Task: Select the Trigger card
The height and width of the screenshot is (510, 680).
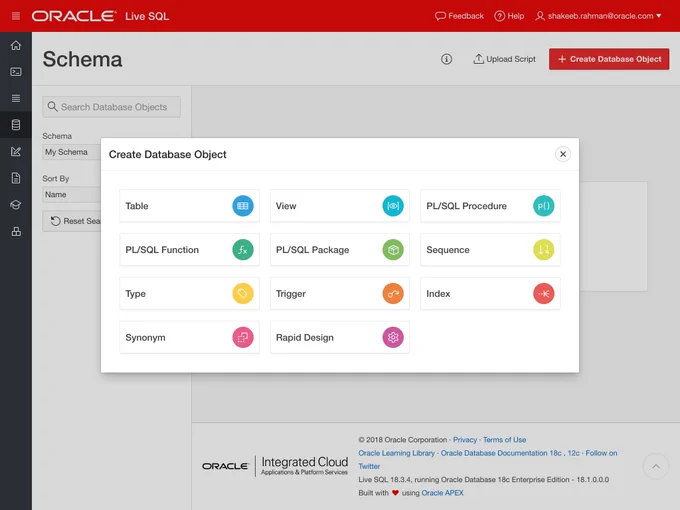Action: [x=340, y=294]
